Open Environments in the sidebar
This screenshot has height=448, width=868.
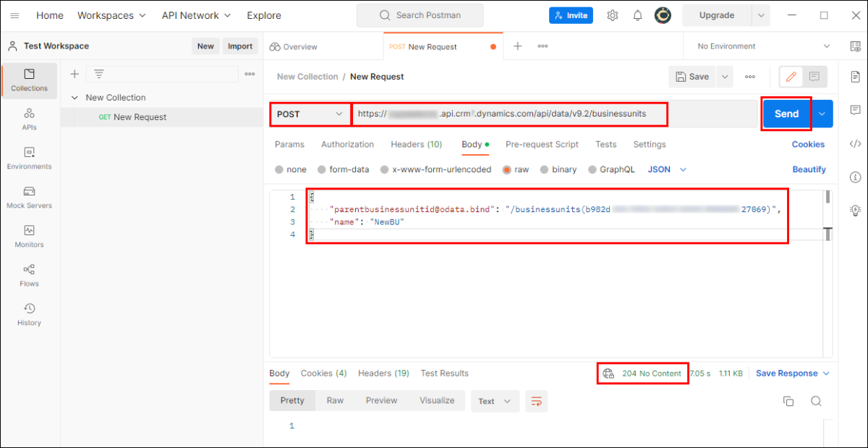[x=30, y=159]
